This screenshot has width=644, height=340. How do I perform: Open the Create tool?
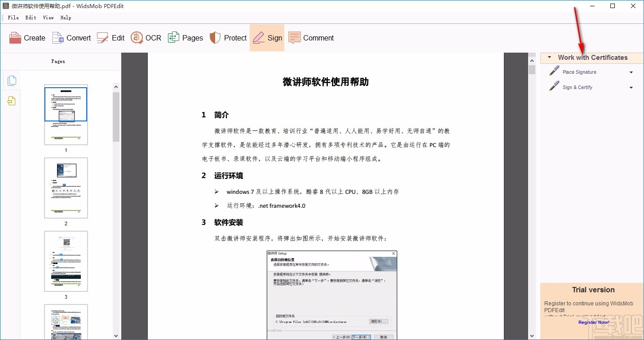coord(27,38)
